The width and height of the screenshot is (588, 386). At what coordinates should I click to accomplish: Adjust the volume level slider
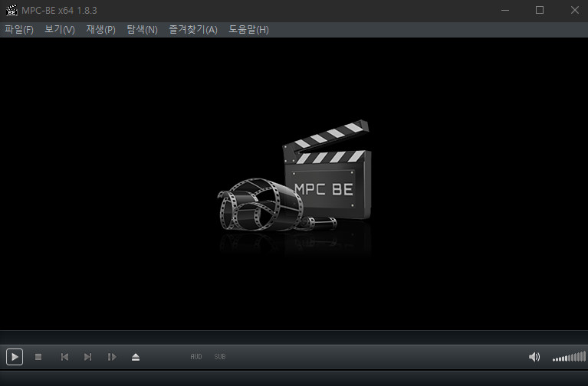tap(569, 357)
